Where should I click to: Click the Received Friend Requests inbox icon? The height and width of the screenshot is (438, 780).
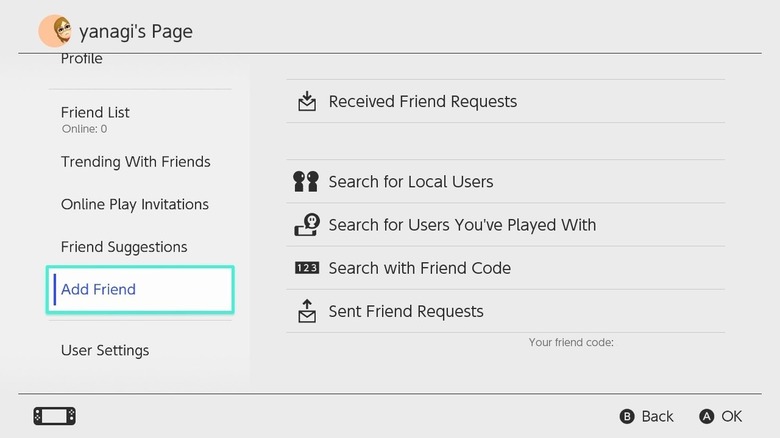(306, 101)
